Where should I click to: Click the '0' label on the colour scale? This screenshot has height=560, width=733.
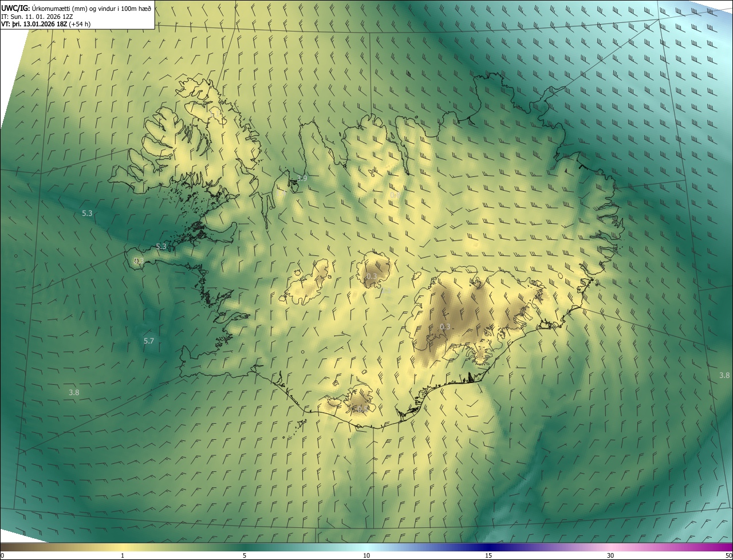[2, 555]
